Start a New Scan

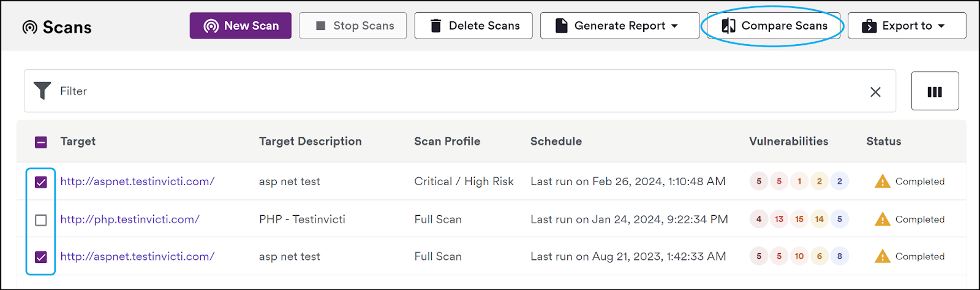tap(240, 26)
